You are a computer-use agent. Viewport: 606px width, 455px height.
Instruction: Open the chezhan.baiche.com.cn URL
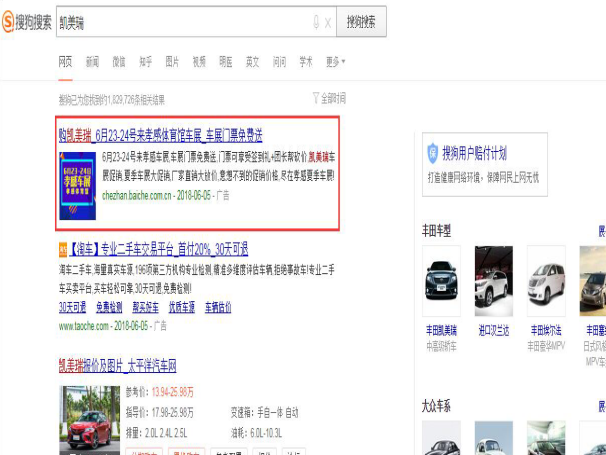coord(136,196)
